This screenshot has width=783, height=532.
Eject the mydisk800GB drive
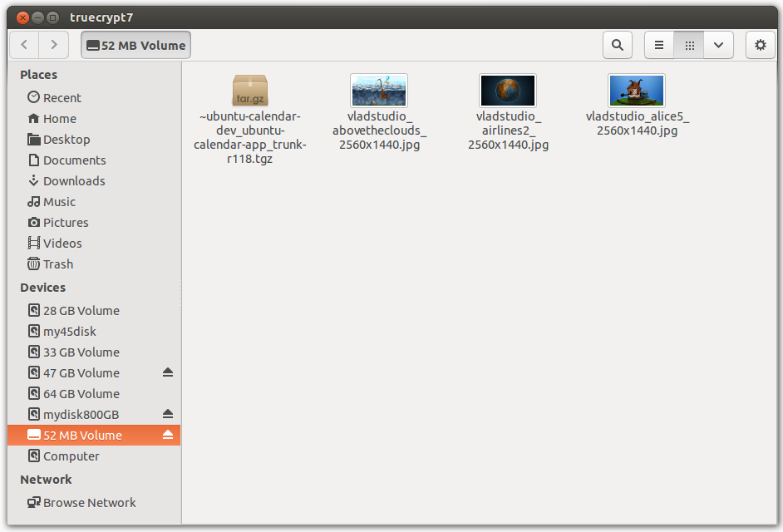168,414
